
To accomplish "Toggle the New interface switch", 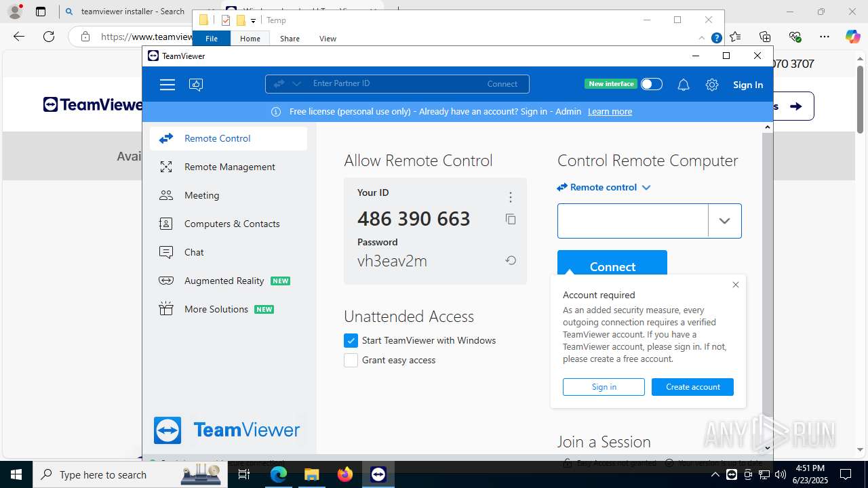I will [651, 84].
